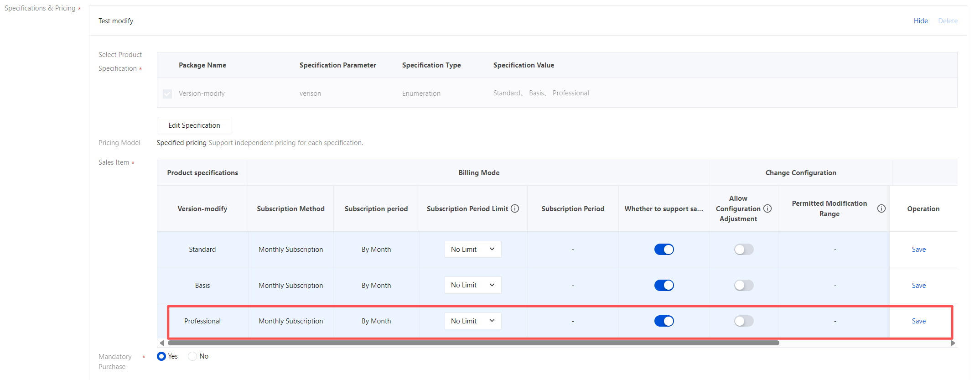Enable configuration adjustment for Standard row
Image resolution: width=980 pixels, height=380 pixels.
(x=743, y=250)
